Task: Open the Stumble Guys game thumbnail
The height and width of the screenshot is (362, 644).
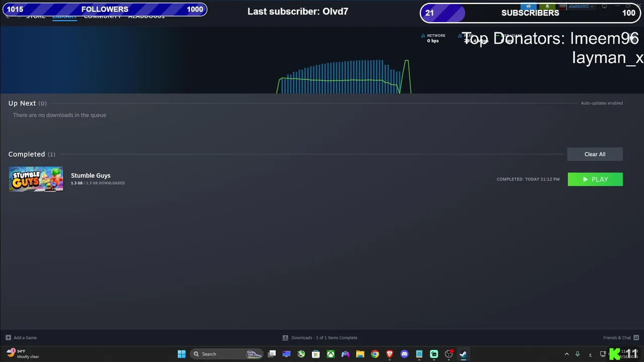Action: coord(36,179)
